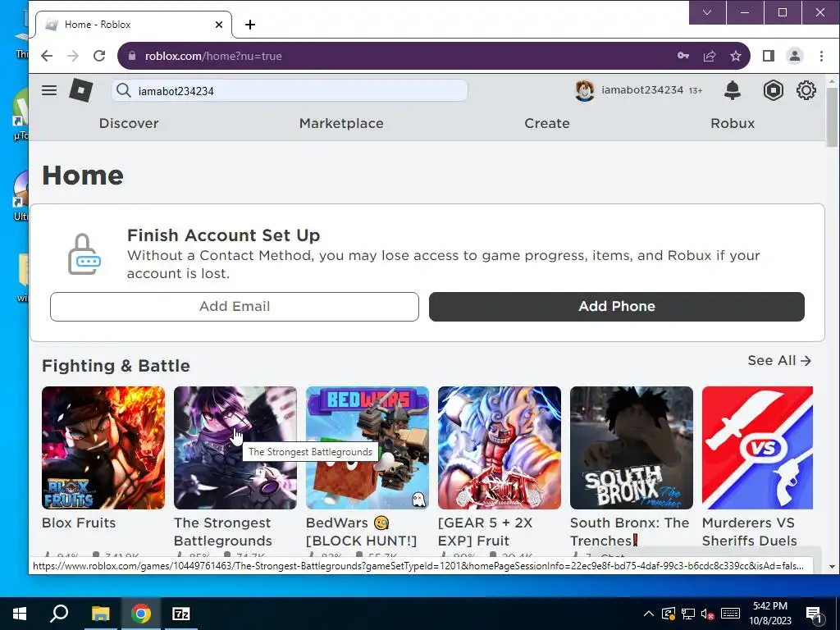Click the network tray icon
The width and height of the screenshot is (840, 630).
688,614
